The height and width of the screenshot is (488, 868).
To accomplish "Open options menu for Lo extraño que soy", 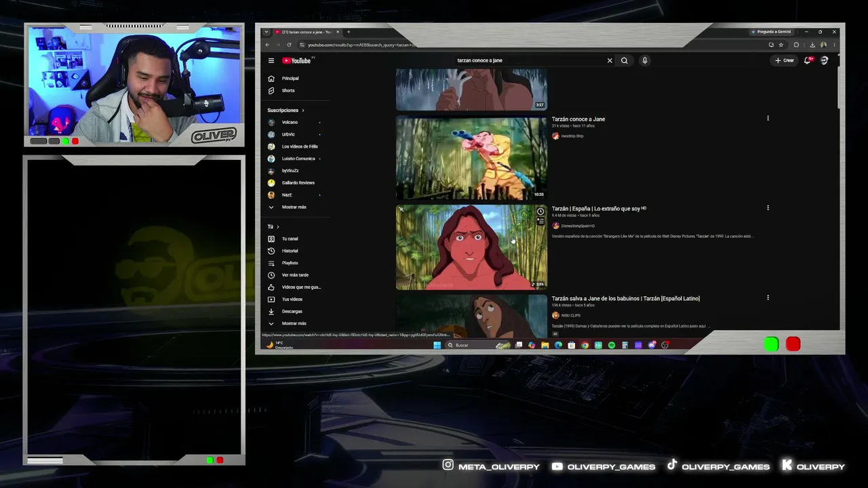I will pyautogui.click(x=768, y=208).
